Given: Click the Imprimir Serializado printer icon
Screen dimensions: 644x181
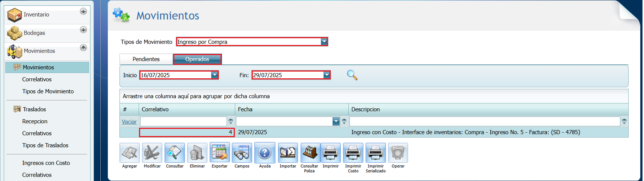Looking at the screenshot, I should (x=376, y=153).
